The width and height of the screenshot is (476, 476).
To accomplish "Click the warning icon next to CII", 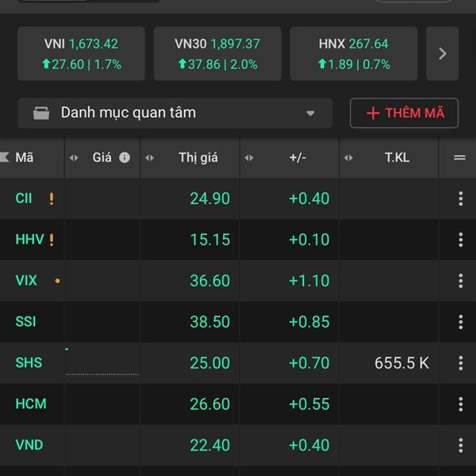I will coord(52,198).
